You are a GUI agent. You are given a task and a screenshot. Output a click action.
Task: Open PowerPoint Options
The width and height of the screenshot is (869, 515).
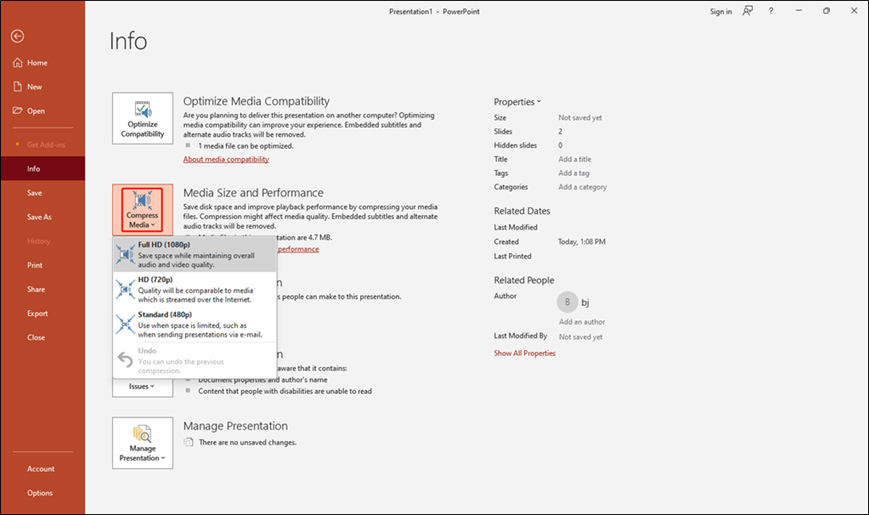click(43, 493)
